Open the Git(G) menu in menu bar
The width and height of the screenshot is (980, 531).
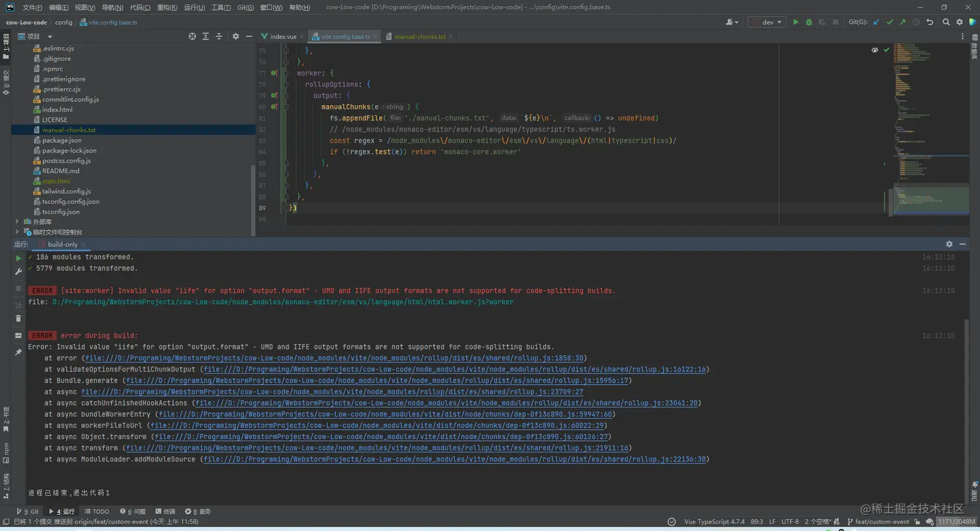[x=245, y=7]
